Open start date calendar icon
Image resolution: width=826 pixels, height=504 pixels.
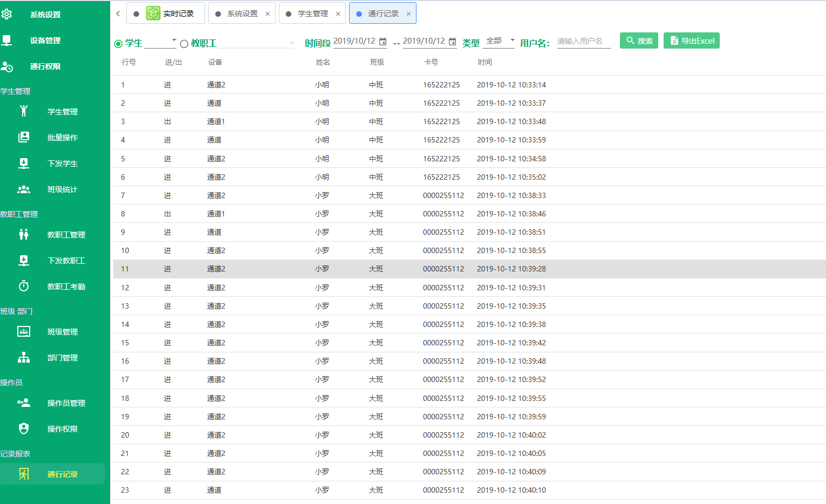(x=383, y=42)
